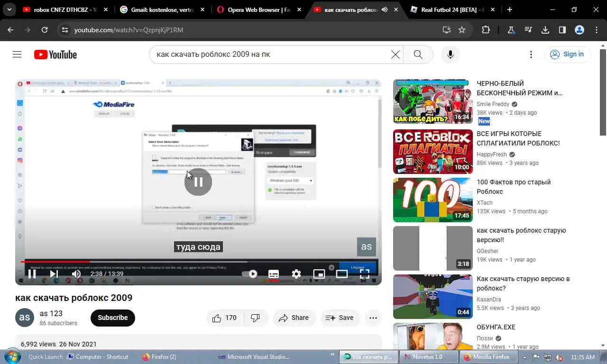Open the as 123 channel name link
Image resolution: width=607 pixels, height=364 pixels.
pyautogui.click(x=51, y=313)
